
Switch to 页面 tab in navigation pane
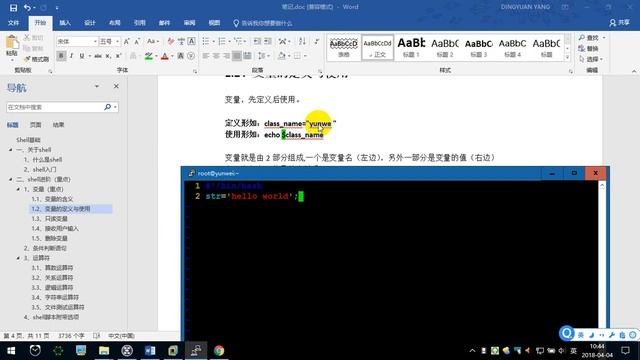coord(36,125)
